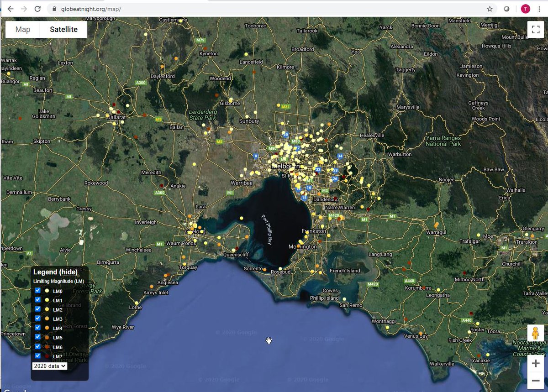Image resolution: width=548 pixels, height=392 pixels.
Task: Open the browser extension icon
Action: click(x=506, y=9)
